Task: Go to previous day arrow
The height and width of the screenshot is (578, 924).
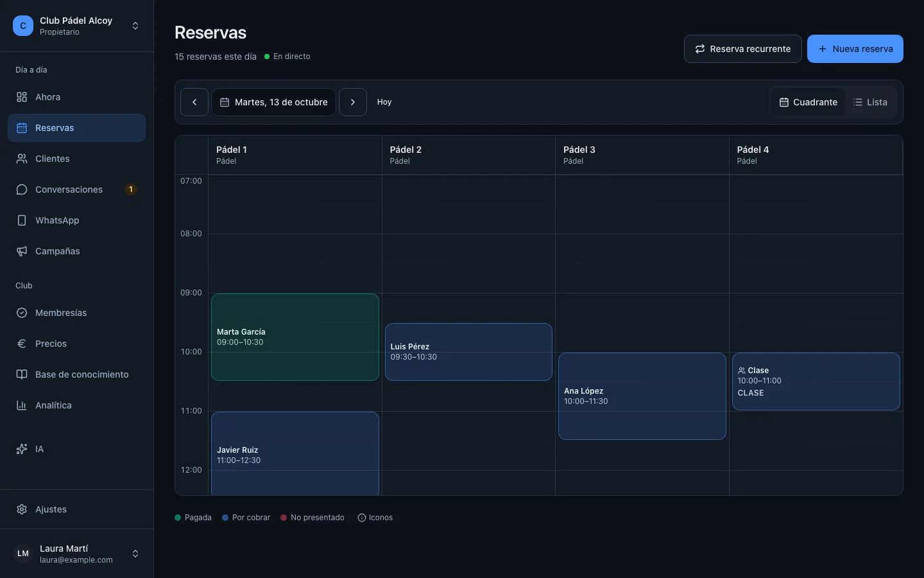Action: tap(194, 102)
